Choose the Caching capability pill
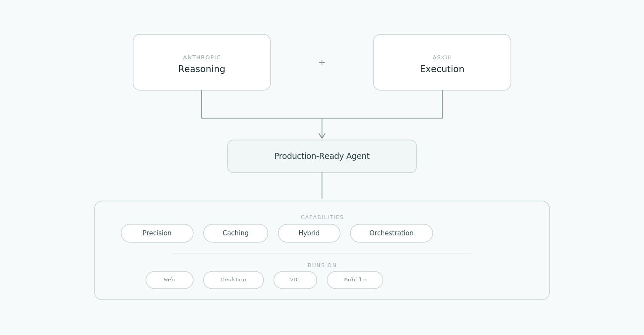644x335 pixels. pos(236,233)
